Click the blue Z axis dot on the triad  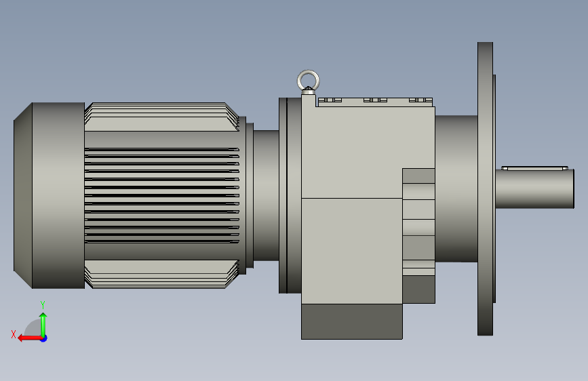click(x=44, y=338)
